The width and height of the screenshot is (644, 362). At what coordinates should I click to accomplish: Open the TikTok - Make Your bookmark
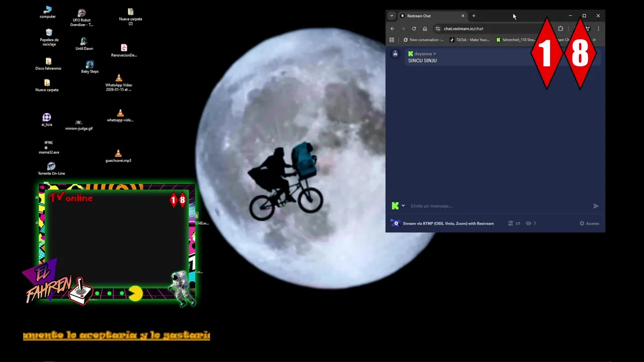[x=469, y=40]
